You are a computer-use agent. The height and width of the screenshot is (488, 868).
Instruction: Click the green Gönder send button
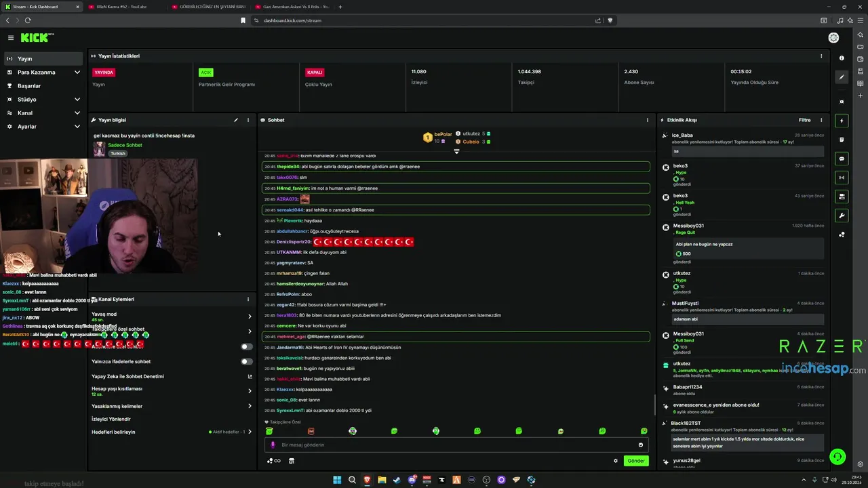636,461
